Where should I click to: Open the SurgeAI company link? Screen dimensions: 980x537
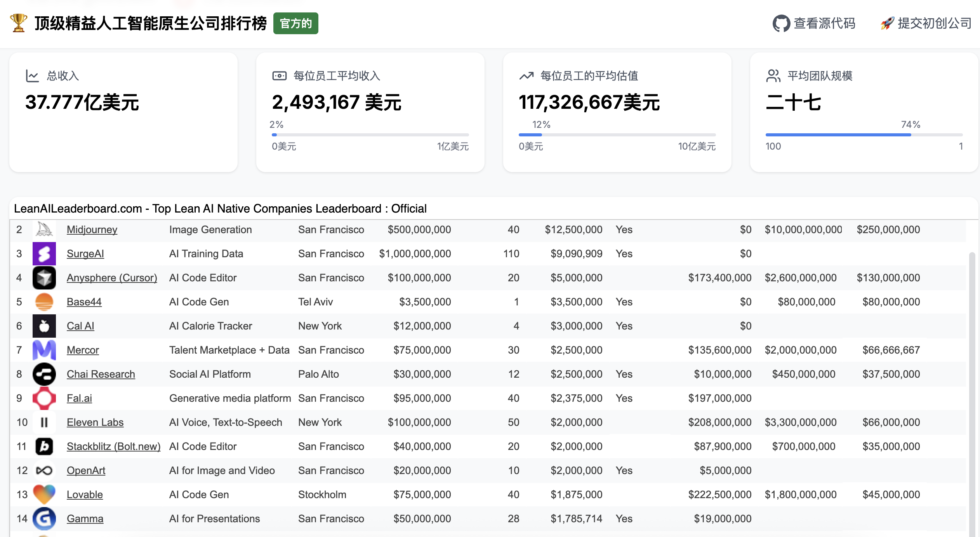(85, 253)
